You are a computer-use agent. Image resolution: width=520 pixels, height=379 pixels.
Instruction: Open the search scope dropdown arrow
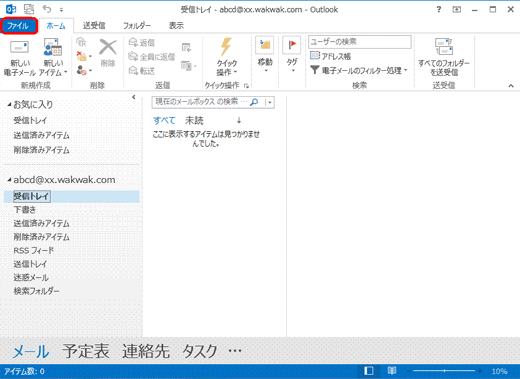[270, 102]
